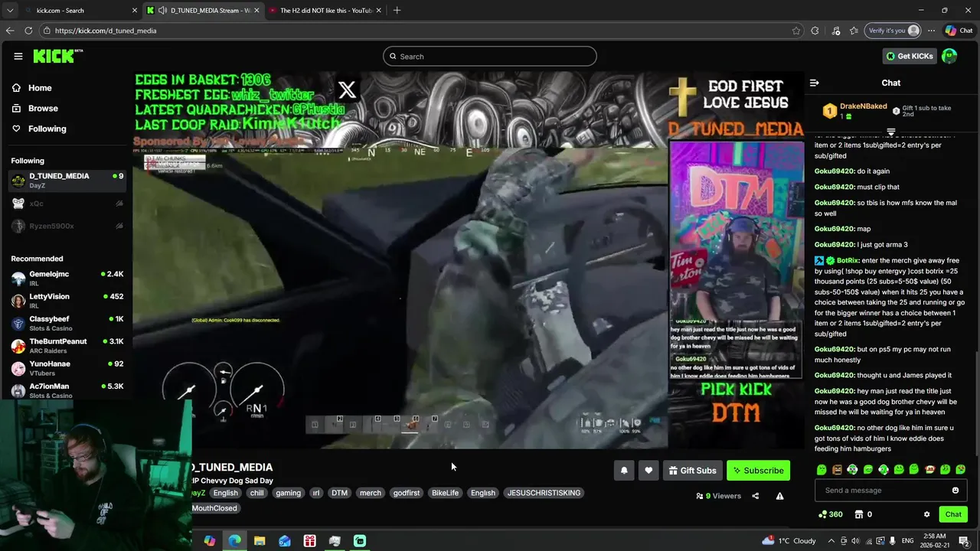Bookmark this page with star icon
This screenshot has height=551, width=980.
[796, 31]
